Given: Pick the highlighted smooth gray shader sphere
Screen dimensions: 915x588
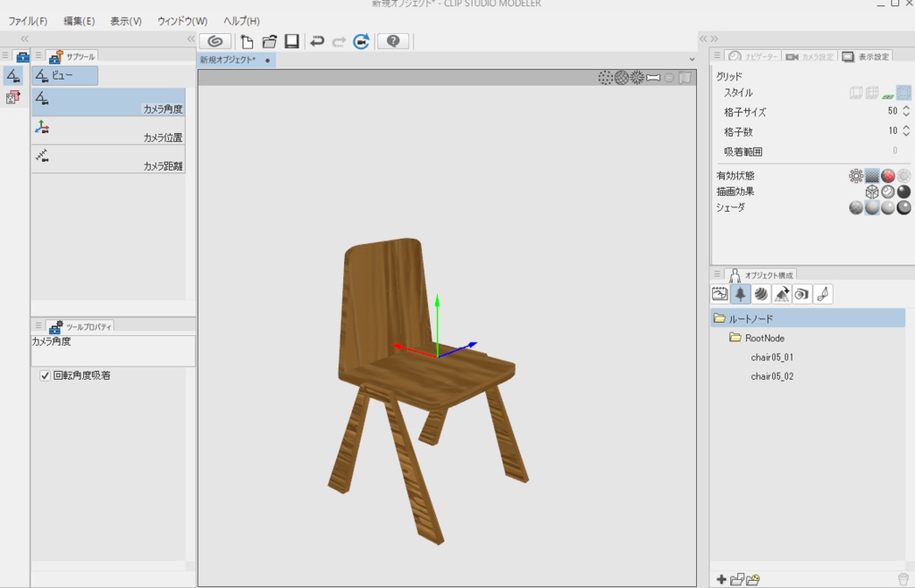Looking at the screenshot, I should tap(872, 207).
